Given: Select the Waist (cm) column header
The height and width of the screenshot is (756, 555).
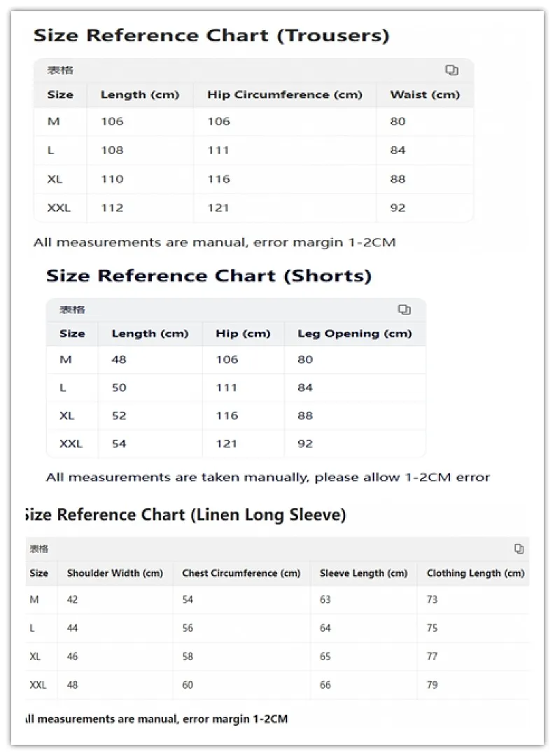Looking at the screenshot, I should (x=425, y=94).
